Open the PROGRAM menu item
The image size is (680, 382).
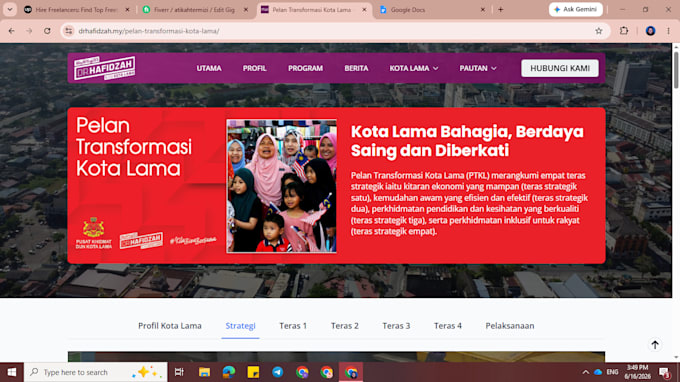[305, 68]
